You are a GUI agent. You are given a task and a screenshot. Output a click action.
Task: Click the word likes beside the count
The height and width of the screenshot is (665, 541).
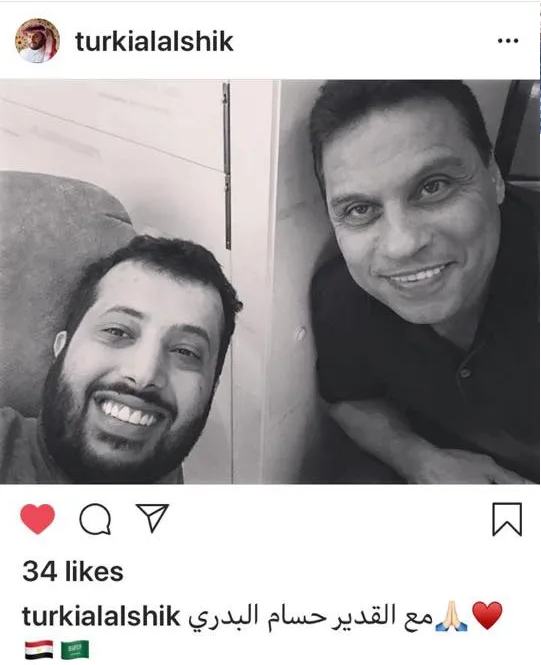pos(94,571)
